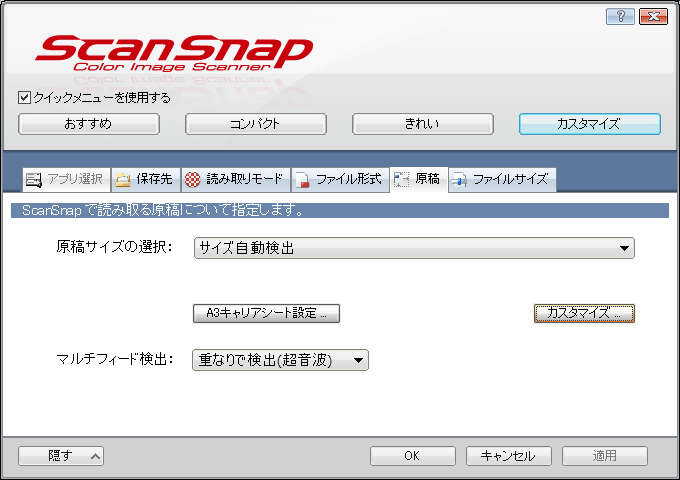Viewport: 680px width, 480px height.
Task: Switch to the ファイルサイズ tab
Action: (502, 180)
